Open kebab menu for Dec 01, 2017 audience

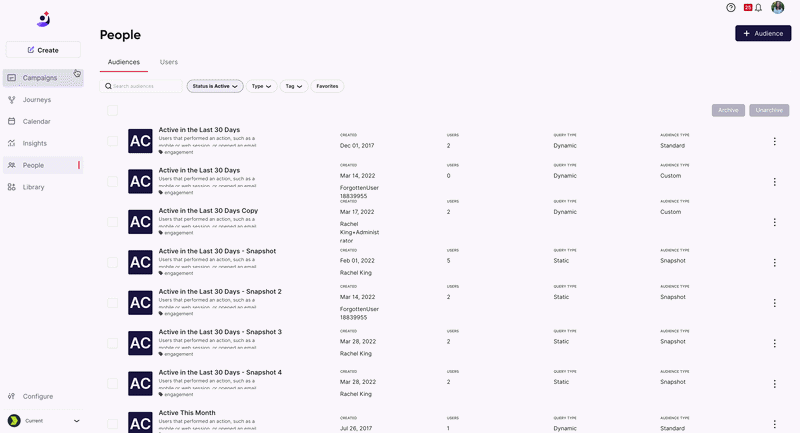pos(774,141)
